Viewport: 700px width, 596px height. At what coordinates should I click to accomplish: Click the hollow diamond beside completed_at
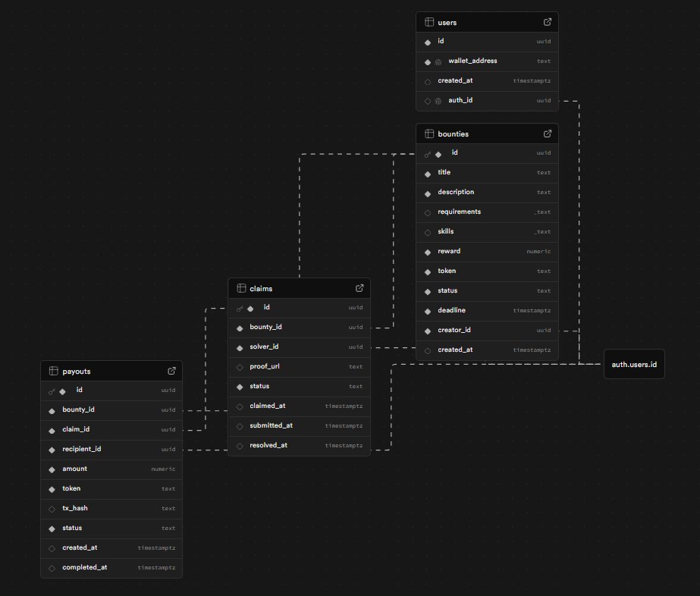point(52,568)
